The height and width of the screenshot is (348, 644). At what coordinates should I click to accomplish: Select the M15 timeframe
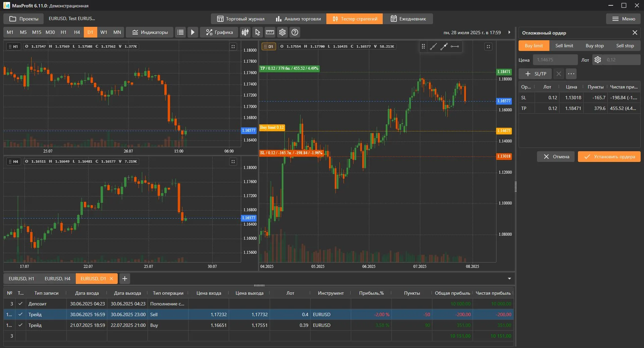[37, 32]
